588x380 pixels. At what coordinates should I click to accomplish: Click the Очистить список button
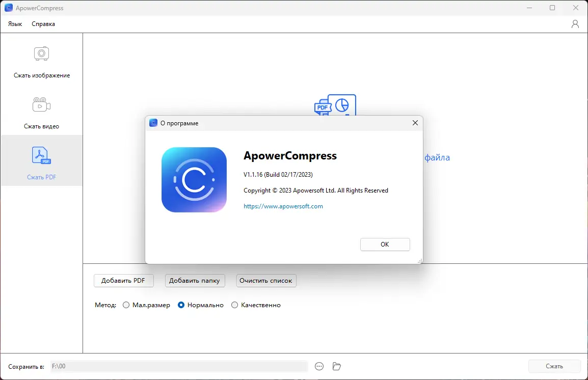point(266,281)
